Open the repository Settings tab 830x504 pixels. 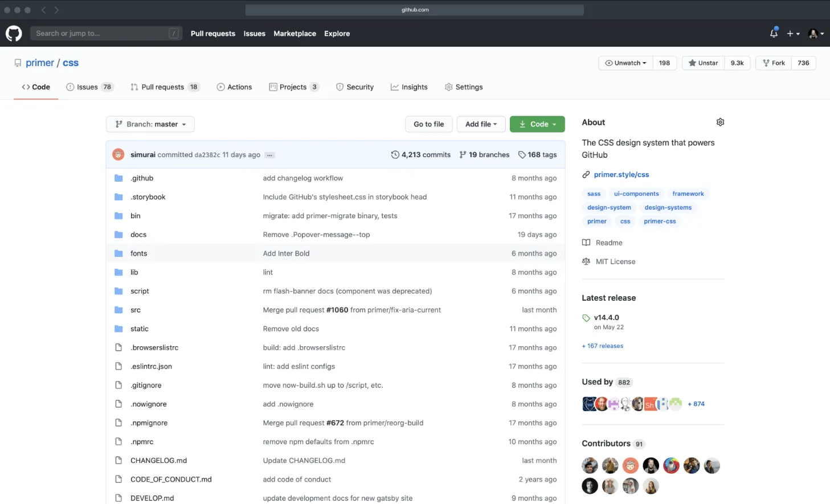pyautogui.click(x=464, y=87)
